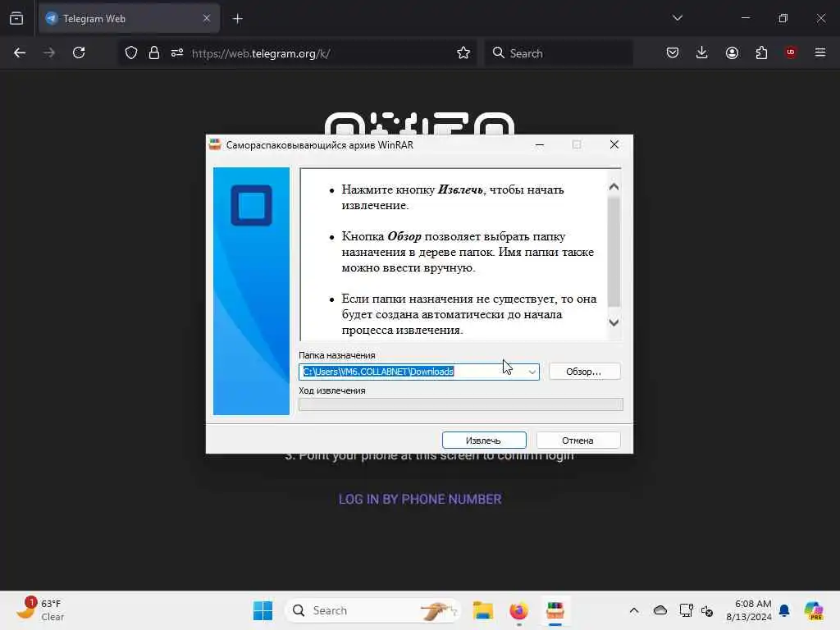Screen dimensions: 840x630
Task: Click the muted volume tray icon
Action: pos(707,610)
